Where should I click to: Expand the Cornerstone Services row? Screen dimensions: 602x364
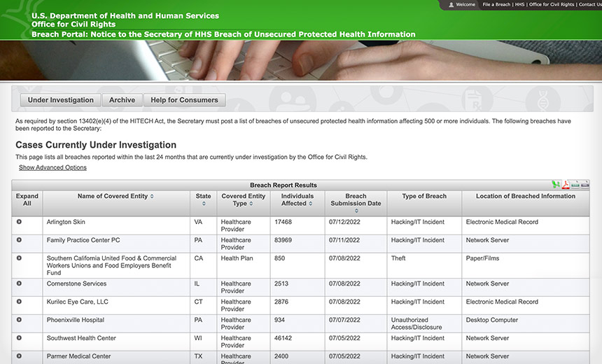19,283
